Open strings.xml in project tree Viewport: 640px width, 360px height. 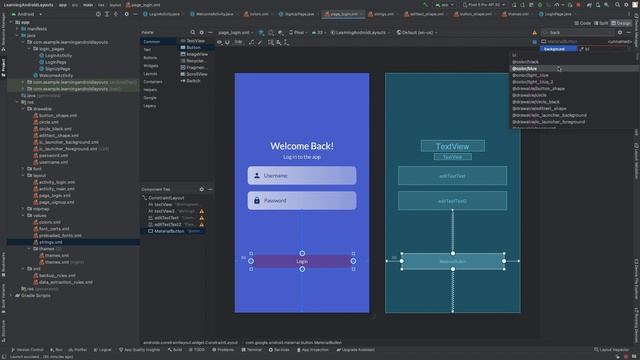(51, 242)
